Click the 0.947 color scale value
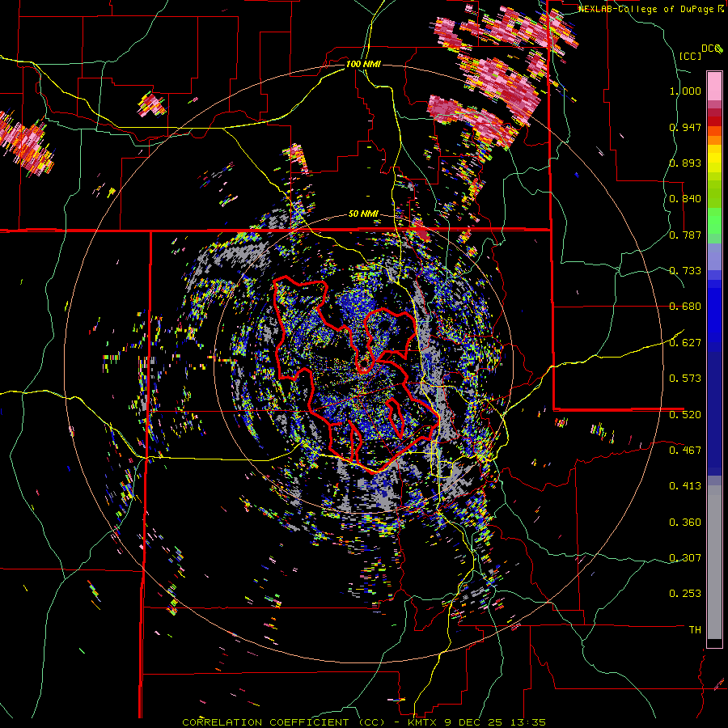This screenshot has width=728, height=728. (685, 127)
